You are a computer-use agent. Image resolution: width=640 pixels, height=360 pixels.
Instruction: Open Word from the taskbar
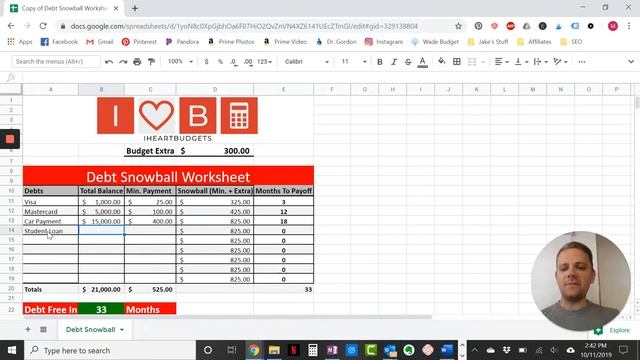pyautogui.click(x=447, y=350)
